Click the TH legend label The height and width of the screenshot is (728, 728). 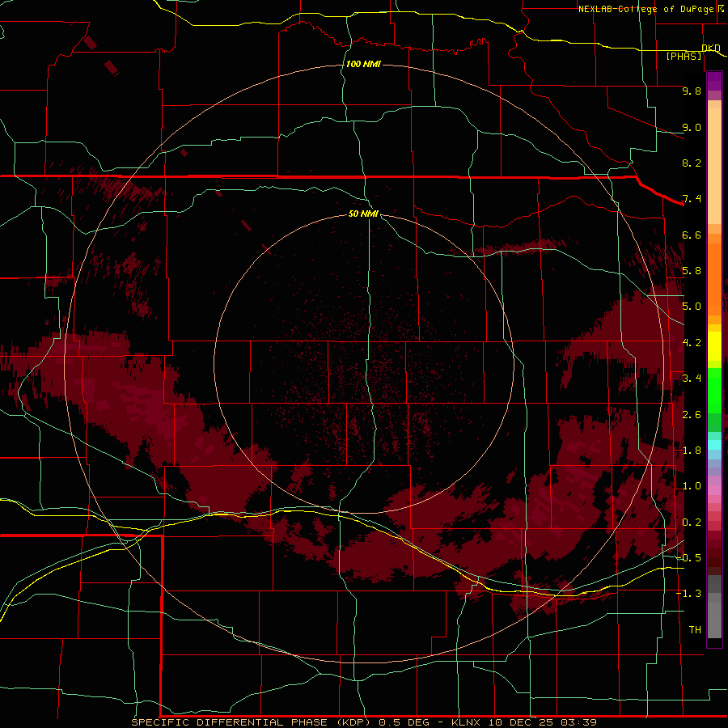pyautogui.click(x=695, y=630)
